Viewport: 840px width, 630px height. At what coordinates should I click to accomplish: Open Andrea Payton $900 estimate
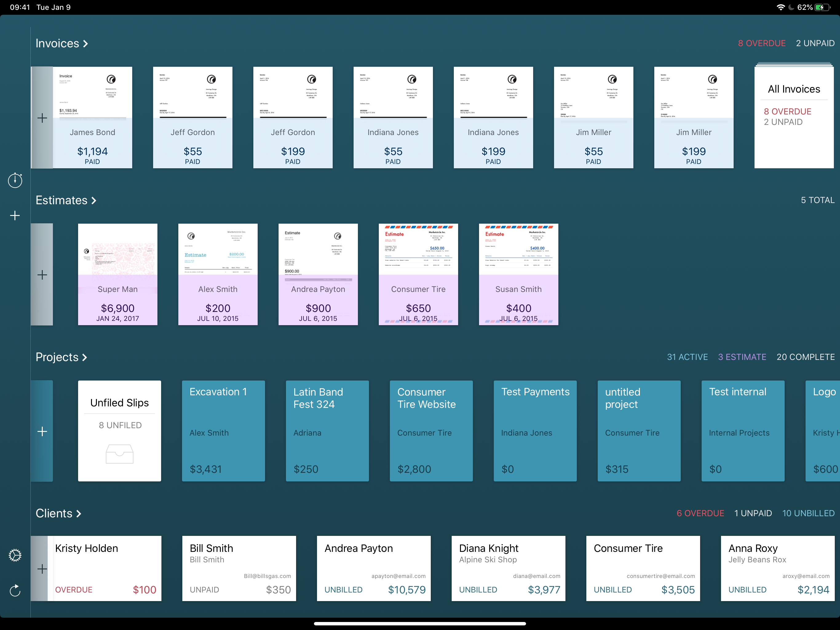[318, 274]
